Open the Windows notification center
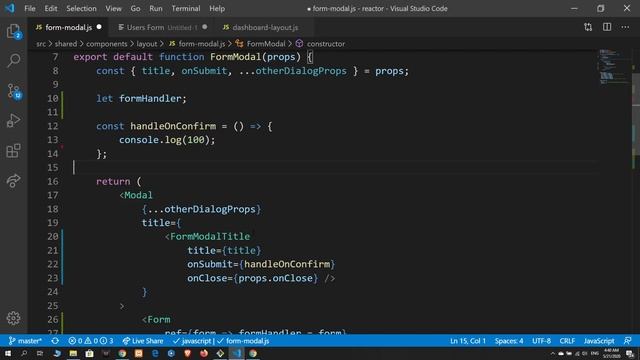The width and height of the screenshot is (640, 360). (x=630, y=353)
